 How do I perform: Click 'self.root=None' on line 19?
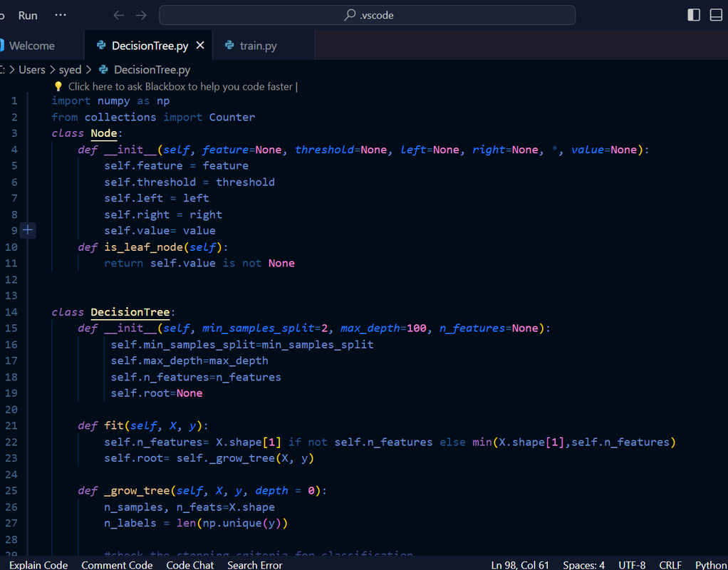tap(157, 393)
